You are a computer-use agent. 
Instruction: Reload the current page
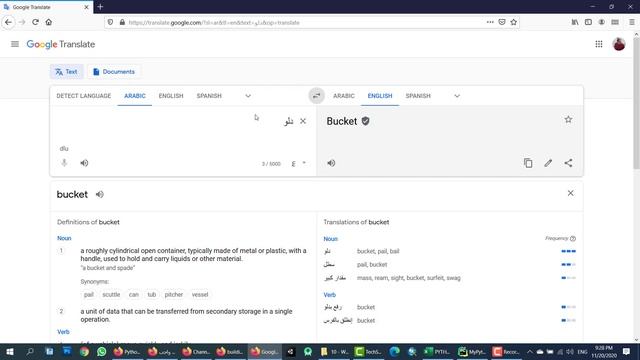point(35,22)
